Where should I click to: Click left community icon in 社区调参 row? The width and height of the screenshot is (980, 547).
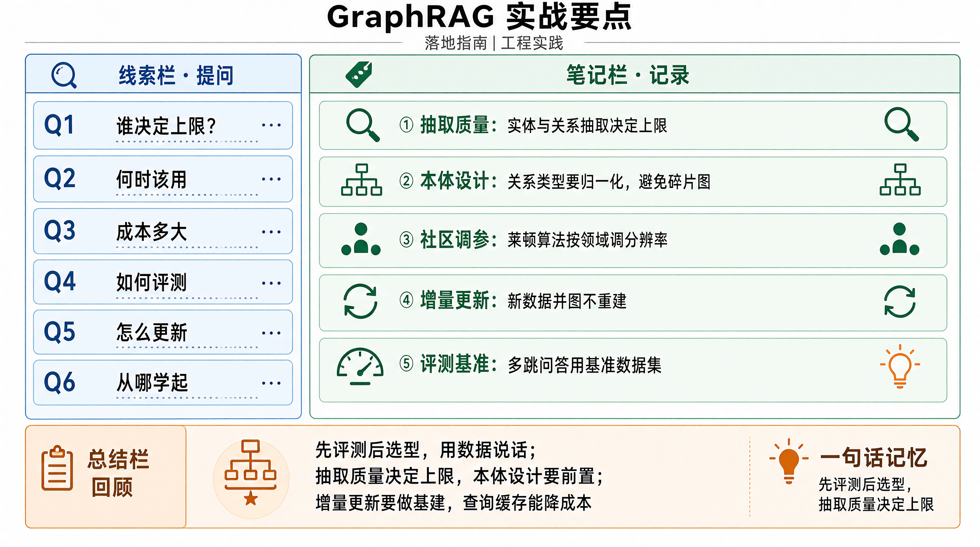pos(361,239)
